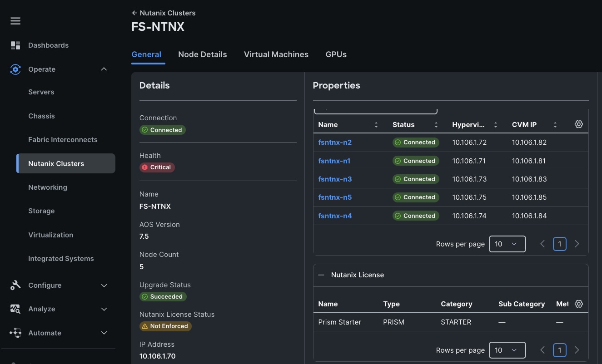Click the Configure wrench icon

[x=15, y=285]
